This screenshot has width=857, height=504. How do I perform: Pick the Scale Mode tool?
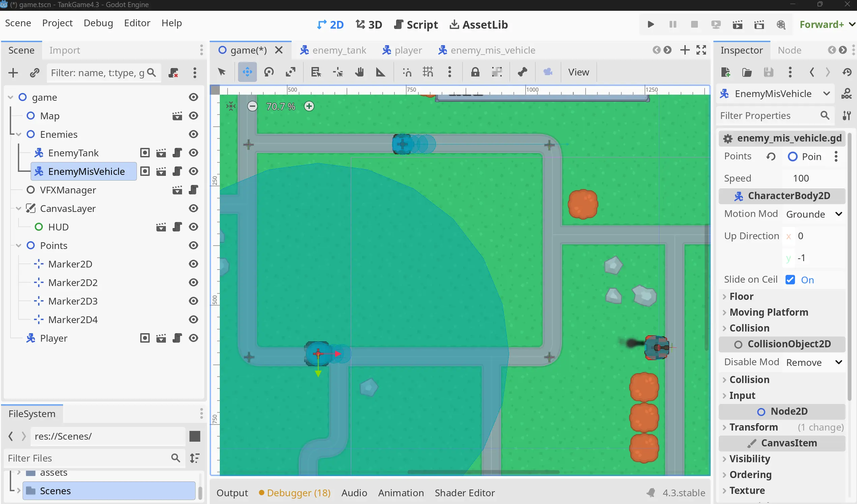coord(290,72)
